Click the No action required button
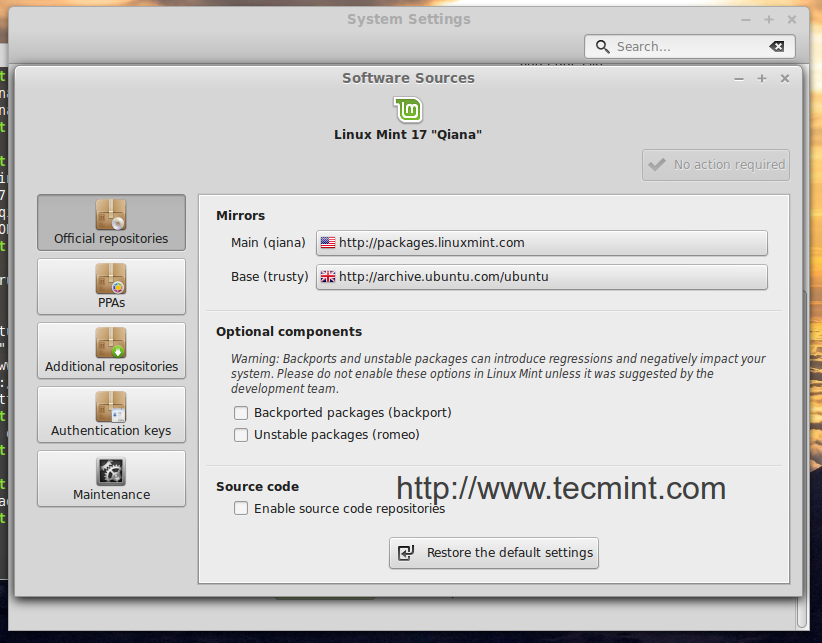The width and height of the screenshot is (822, 643). pyautogui.click(x=716, y=165)
